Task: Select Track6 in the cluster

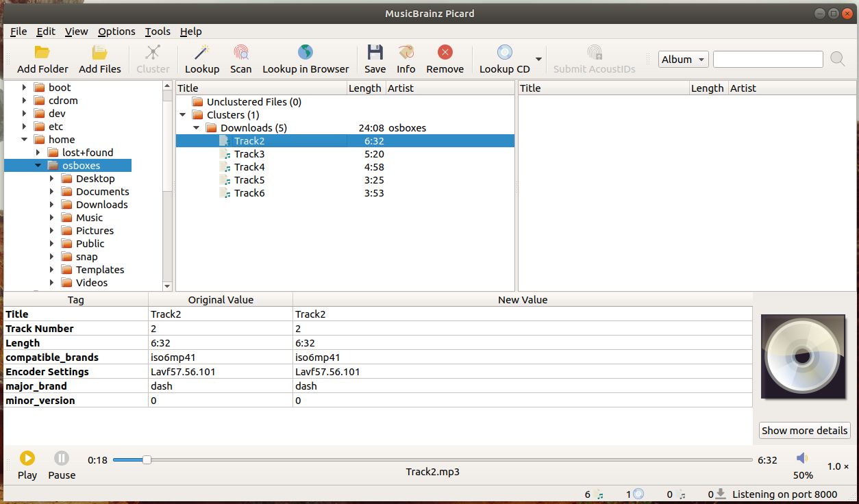Action: pyautogui.click(x=249, y=193)
